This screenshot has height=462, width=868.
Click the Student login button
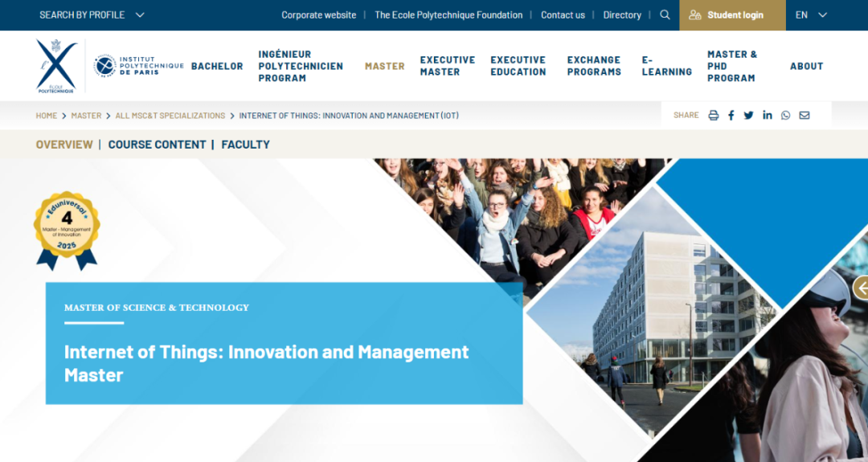pos(732,15)
